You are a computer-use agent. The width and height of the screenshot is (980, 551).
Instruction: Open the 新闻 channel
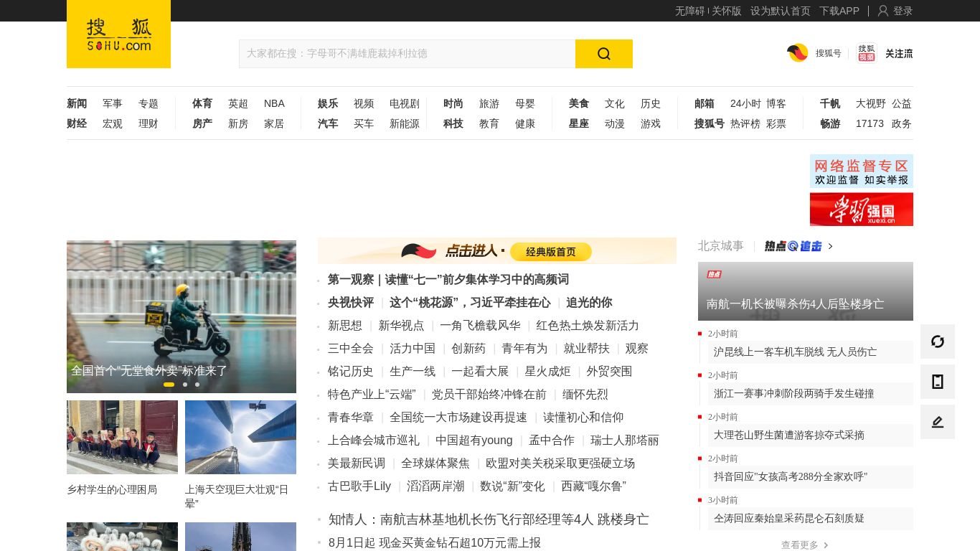point(77,103)
